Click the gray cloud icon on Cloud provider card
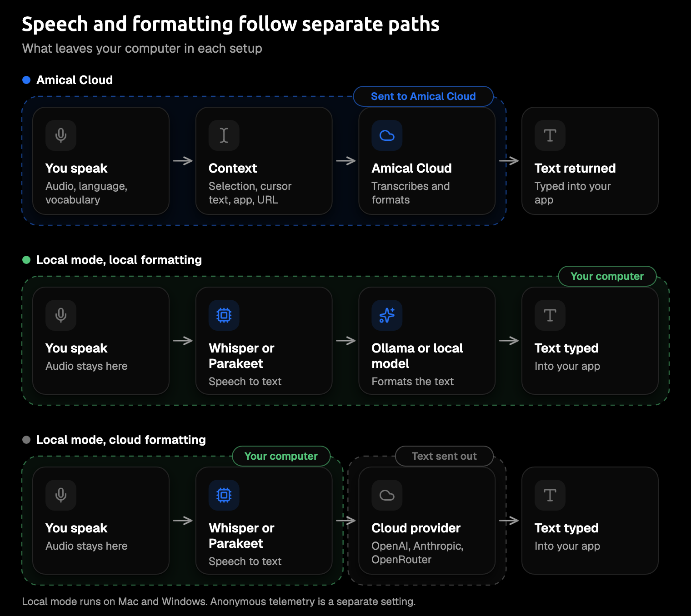Viewport: 691px width, 616px height. (387, 495)
